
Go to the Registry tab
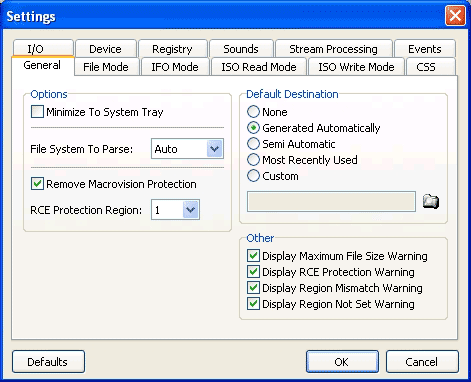(172, 49)
